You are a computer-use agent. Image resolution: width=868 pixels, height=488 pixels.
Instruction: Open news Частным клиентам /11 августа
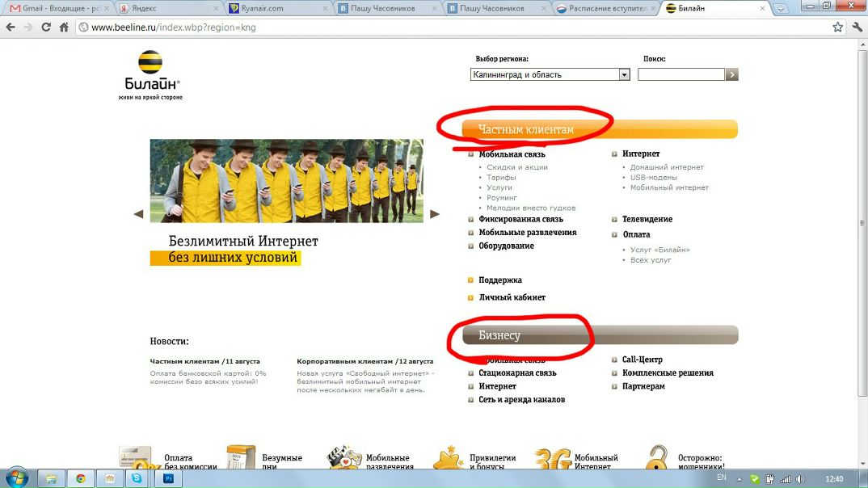pos(204,361)
